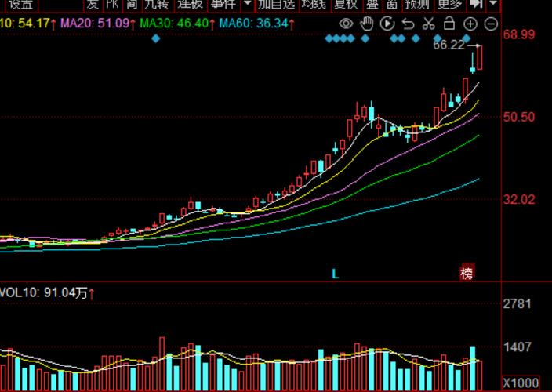
Task: Open the 复权 adjustment menu
Action: click(346, 5)
